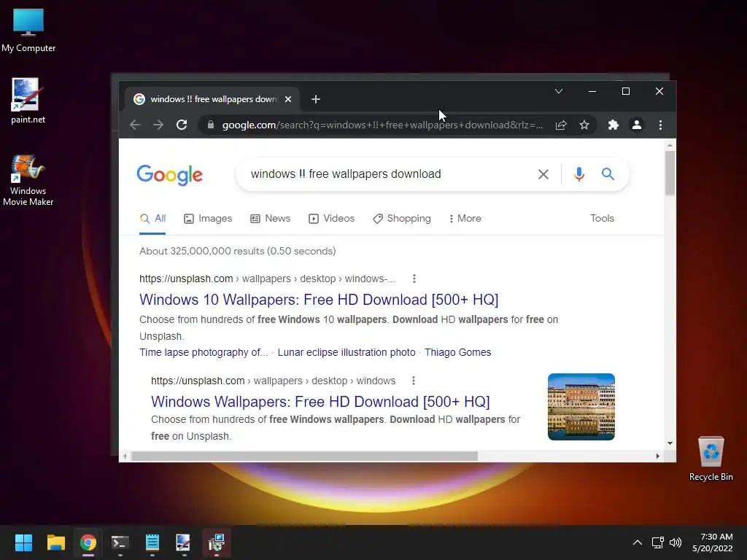Image resolution: width=747 pixels, height=560 pixels.
Task: Click the address bar URL
Action: (382, 125)
